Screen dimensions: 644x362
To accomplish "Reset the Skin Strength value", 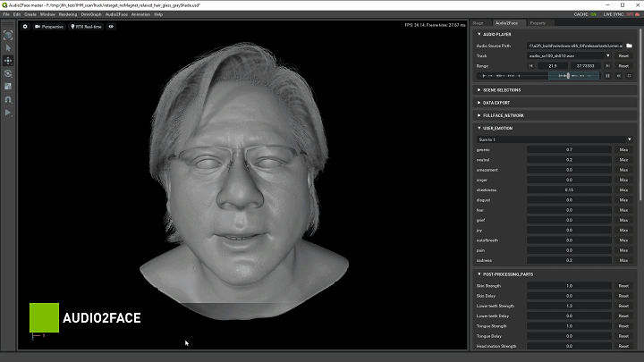I will click(623, 285).
